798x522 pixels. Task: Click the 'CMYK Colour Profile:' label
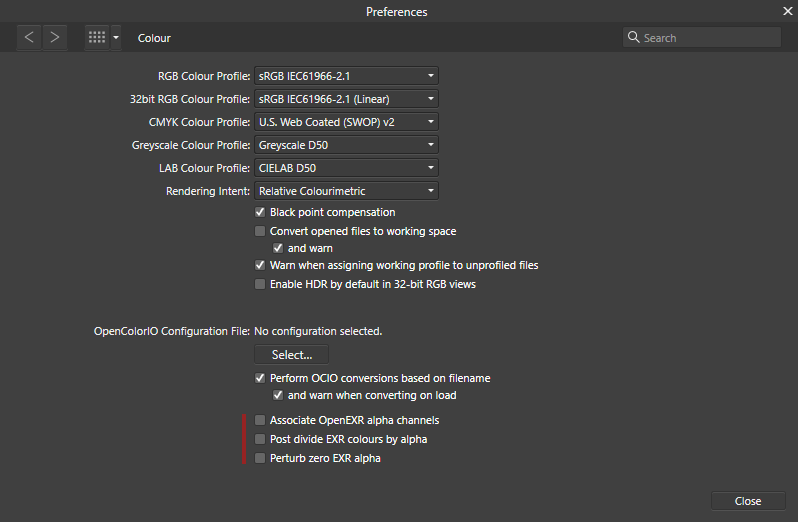coord(200,122)
